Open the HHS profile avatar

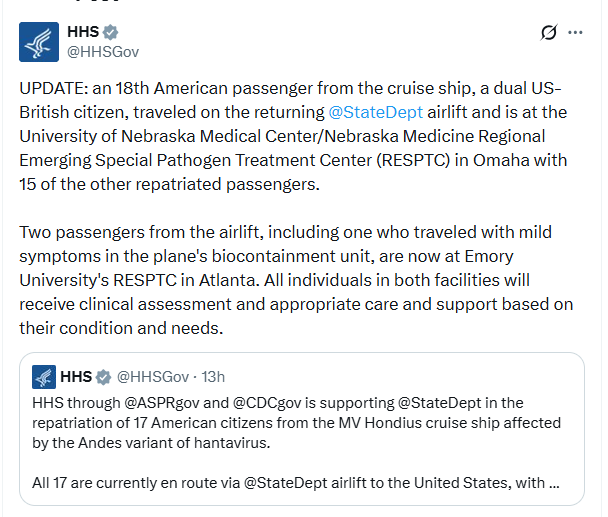pos(39,42)
